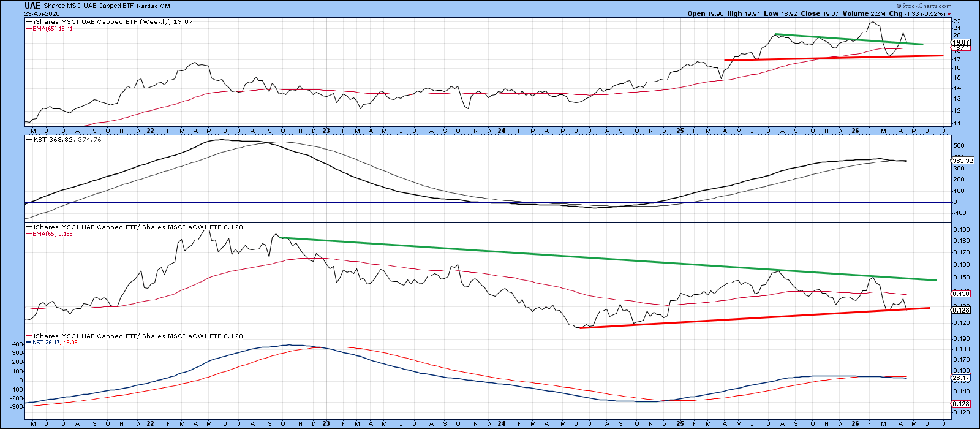Click the '22' price level on the top axis
Image resolution: width=980 pixels, height=429 pixels.
pos(957,21)
